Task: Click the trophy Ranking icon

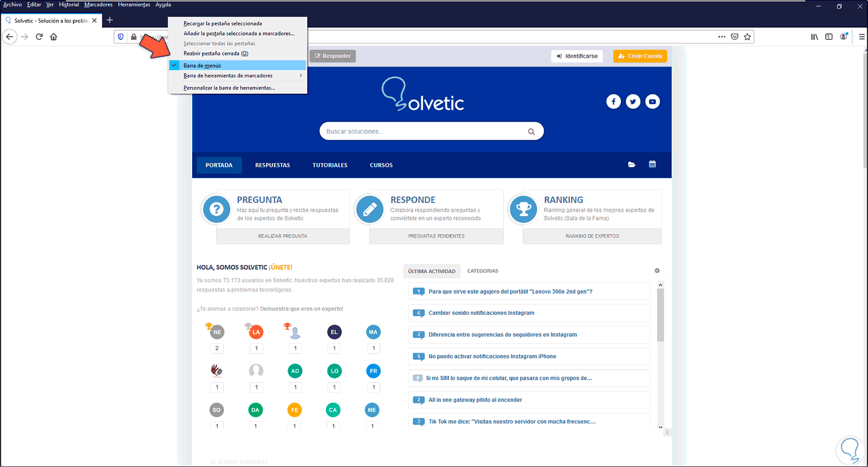Action: (x=524, y=209)
